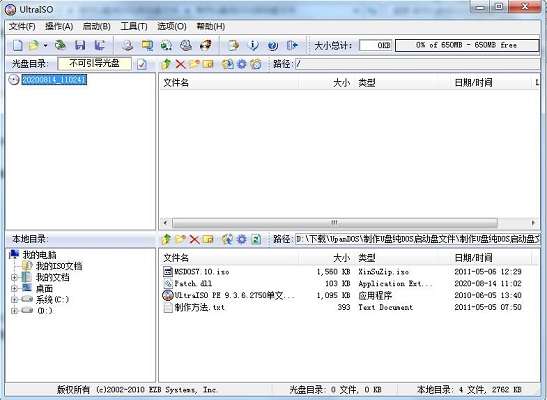This screenshot has height=400, width=547.
Task: Expand the 桌面 tree node
Action: 14,289
